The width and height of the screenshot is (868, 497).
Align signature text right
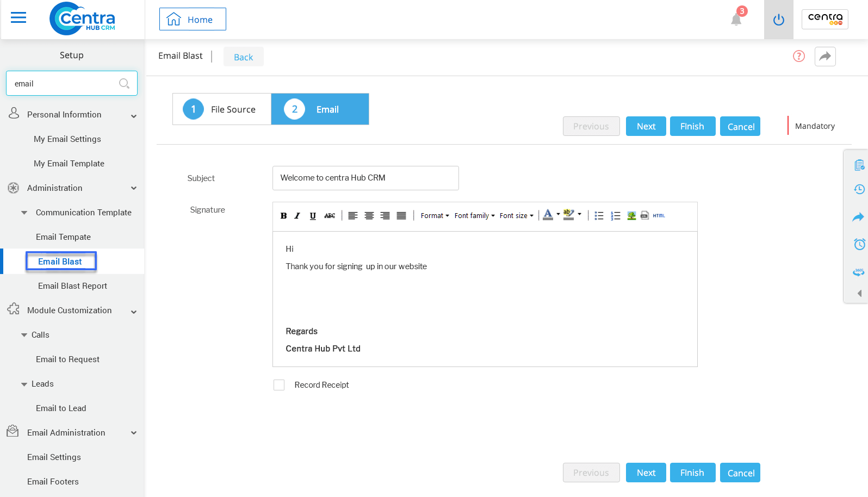click(385, 216)
